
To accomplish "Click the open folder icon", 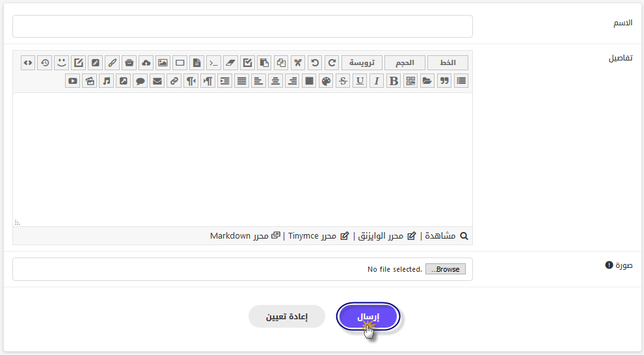I will coord(427,81).
